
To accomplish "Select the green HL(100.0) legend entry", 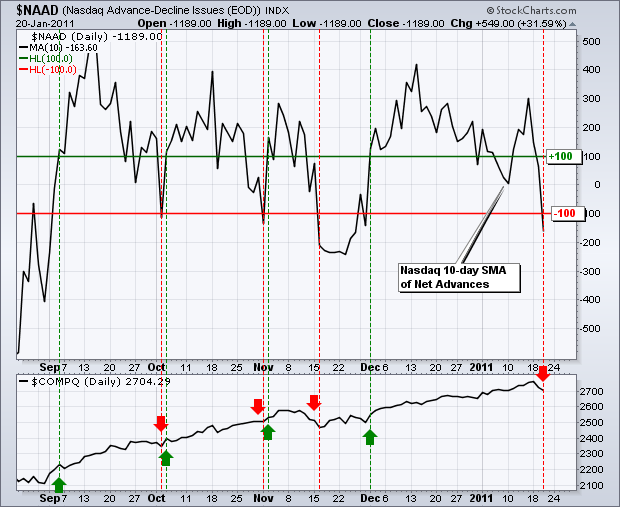I will click(x=46, y=59).
